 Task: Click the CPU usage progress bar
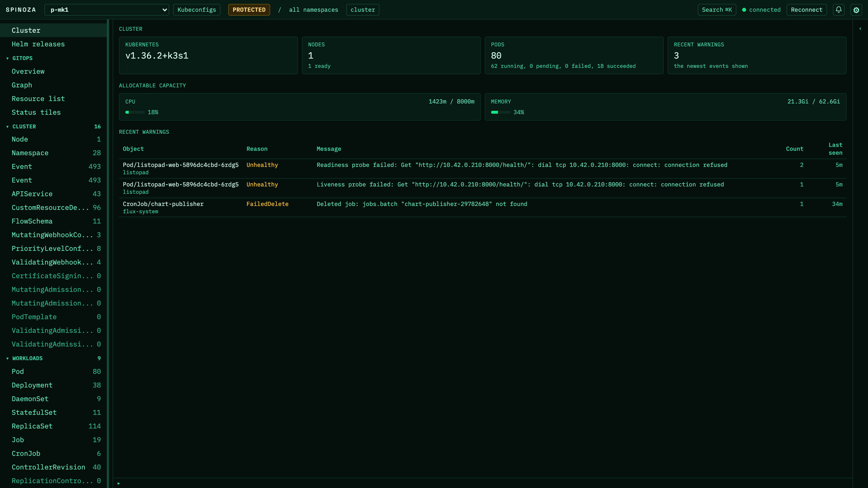(x=135, y=112)
